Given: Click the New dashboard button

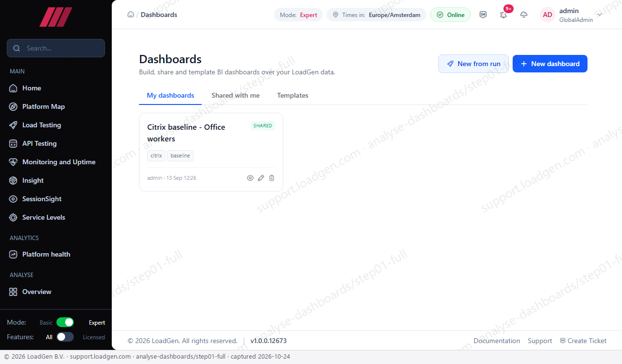Looking at the screenshot, I should (550, 64).
